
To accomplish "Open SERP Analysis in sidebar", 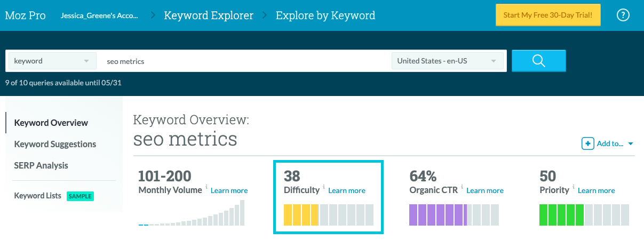I will pyautogui.click(x=41, y=165).
